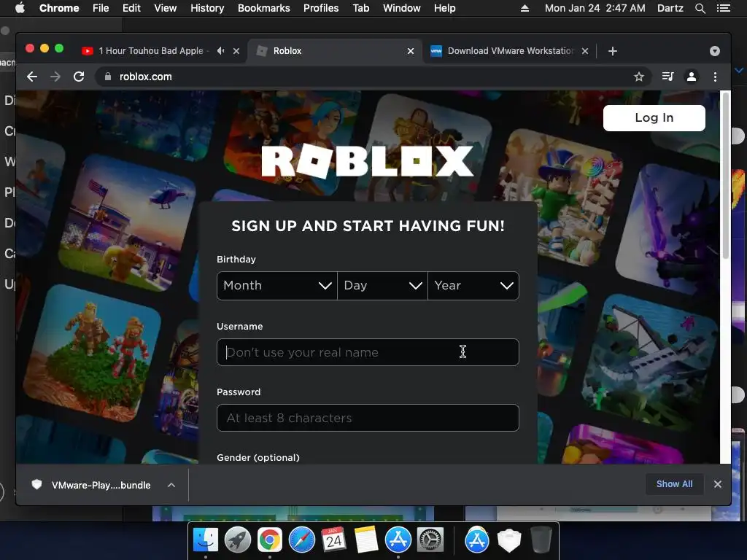Click the Chrome back arrow

coord(32,77)
